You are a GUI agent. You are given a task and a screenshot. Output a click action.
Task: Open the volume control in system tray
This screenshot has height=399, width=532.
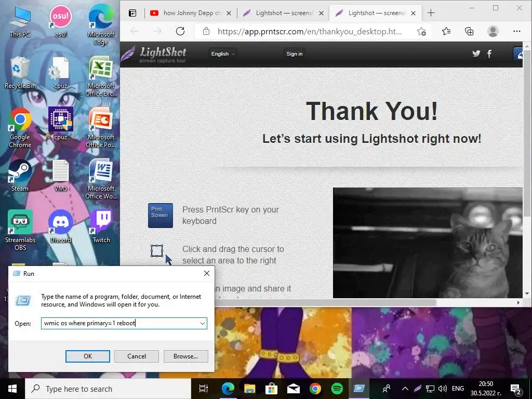click(x=443, y=389)
